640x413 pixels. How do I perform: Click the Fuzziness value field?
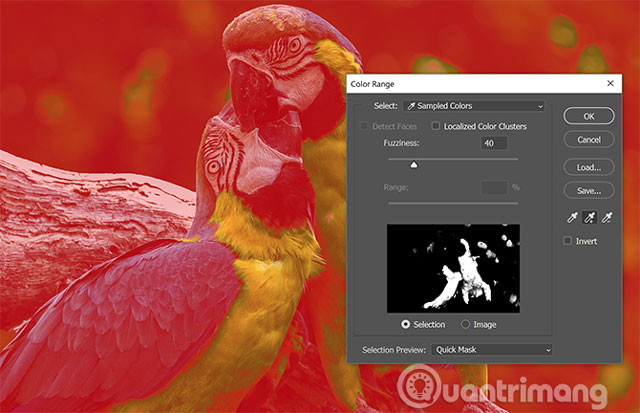(494, 143)
